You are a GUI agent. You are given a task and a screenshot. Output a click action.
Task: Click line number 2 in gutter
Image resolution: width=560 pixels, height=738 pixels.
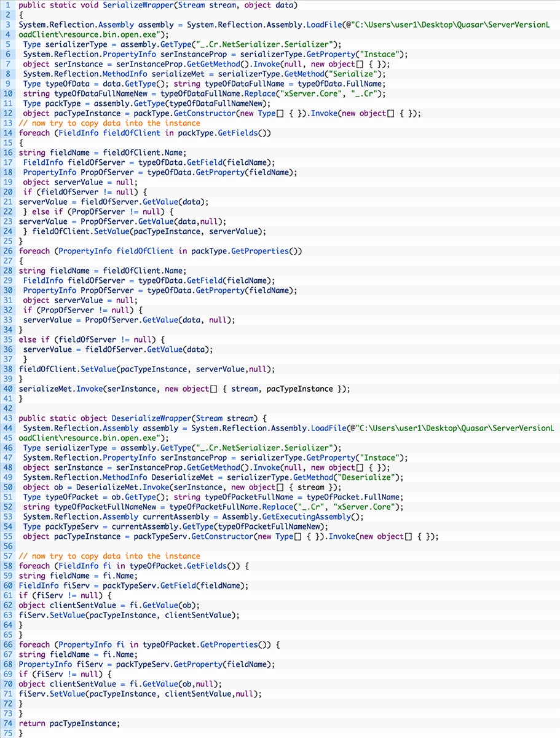tap(7, 15)
